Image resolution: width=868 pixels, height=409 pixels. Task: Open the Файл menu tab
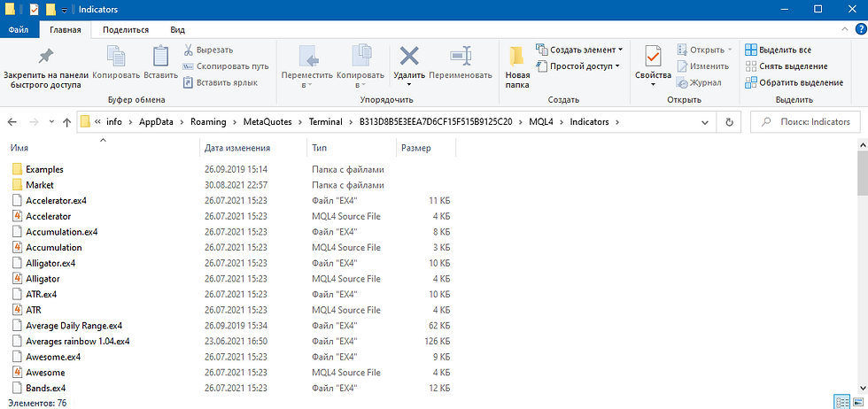point(19,30)
